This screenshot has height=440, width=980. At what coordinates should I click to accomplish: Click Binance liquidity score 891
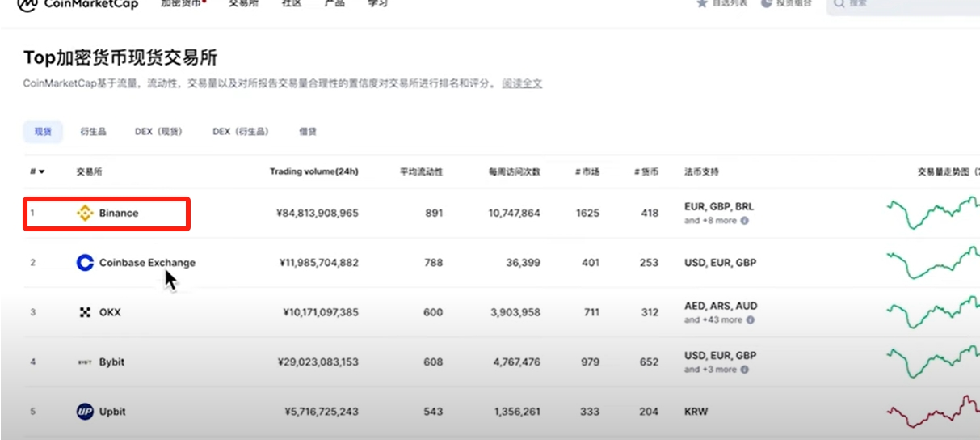434,214
